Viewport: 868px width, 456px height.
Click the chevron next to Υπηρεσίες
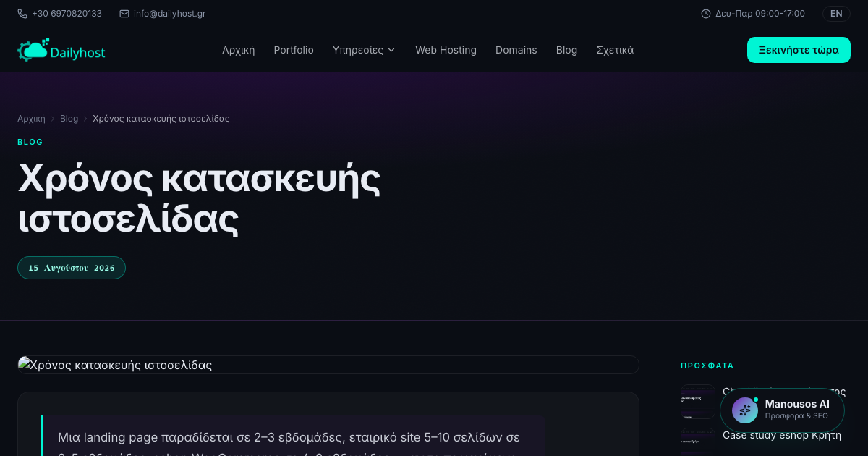point(391,50)
